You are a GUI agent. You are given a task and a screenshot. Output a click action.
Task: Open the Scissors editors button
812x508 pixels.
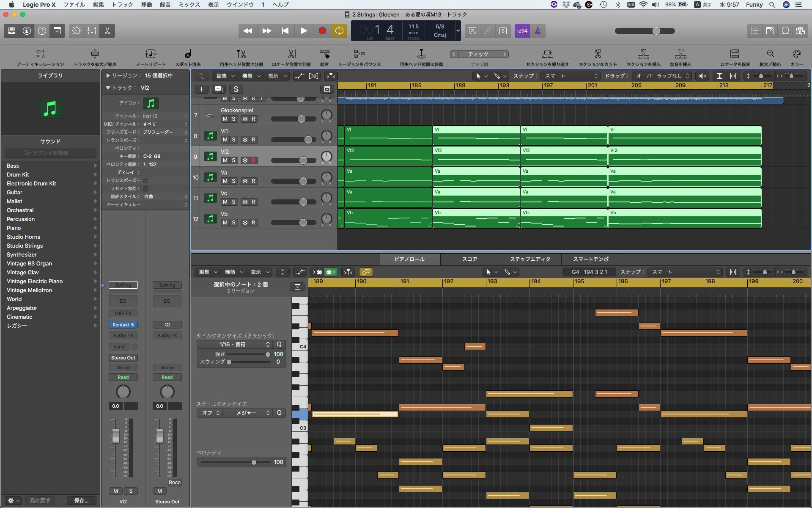(107, 31)
